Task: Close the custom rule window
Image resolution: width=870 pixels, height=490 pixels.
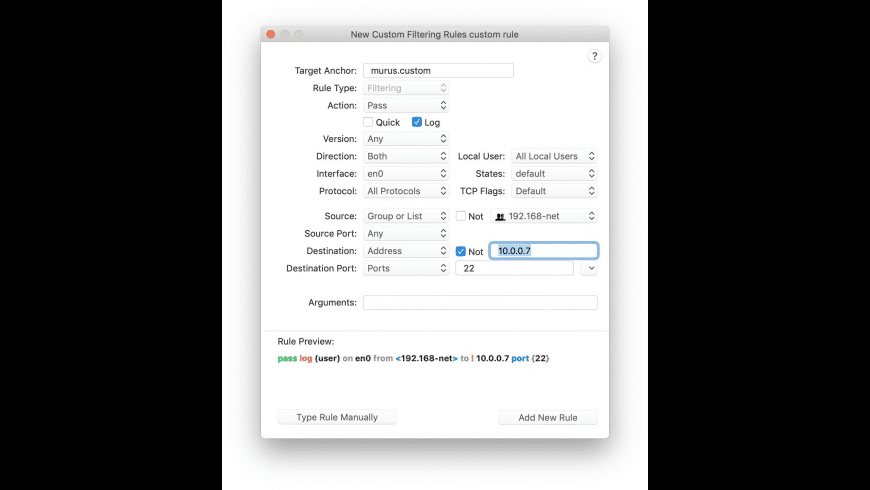Action: click(x=271, y=34)
